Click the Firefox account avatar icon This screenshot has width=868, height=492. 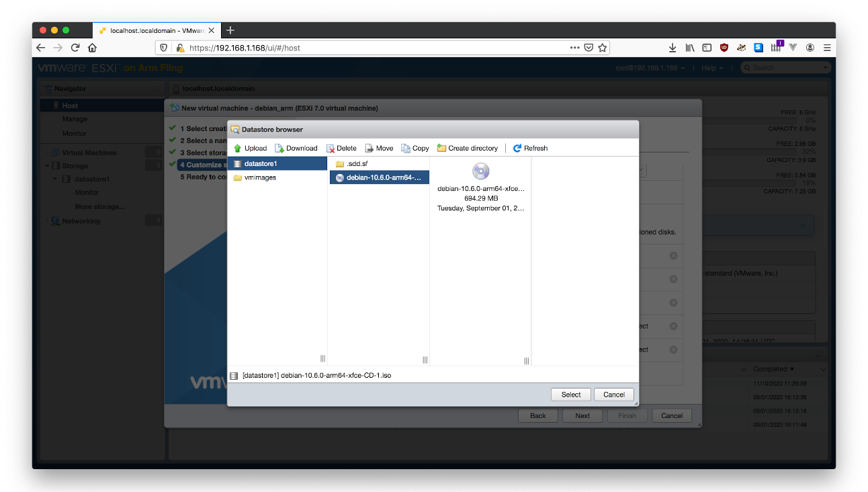click(810, 48)
